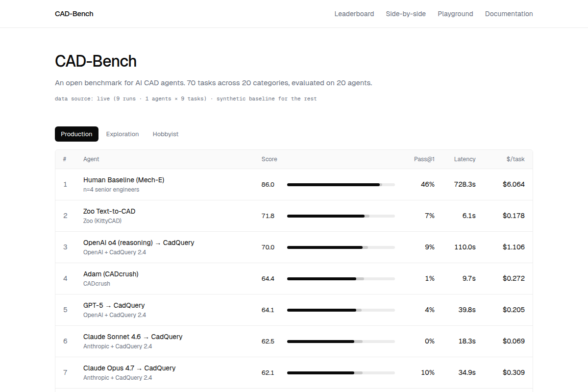Screen dimensions: 588x392
Task: Click Pass@1 value 7%
Action: click(x=430, y=216)
